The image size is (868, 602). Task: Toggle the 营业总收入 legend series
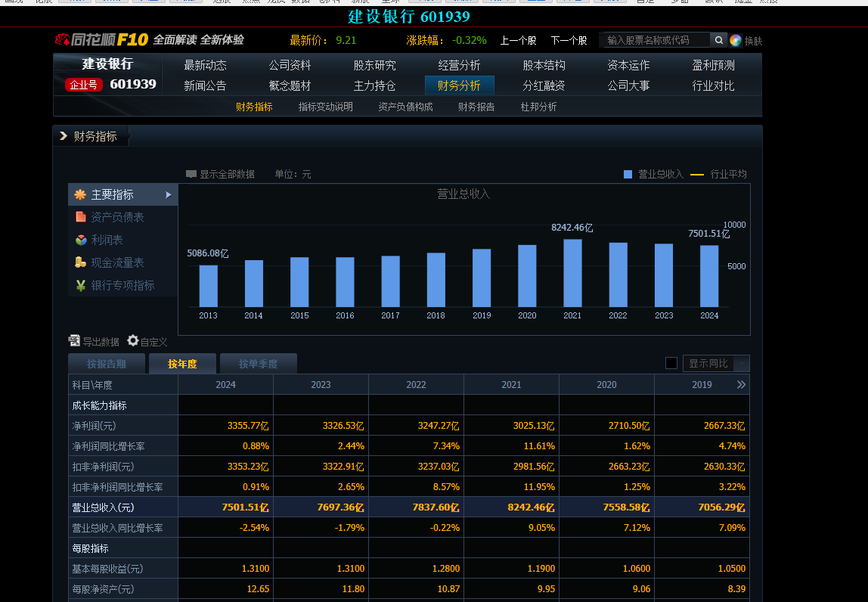click(x=654, y=174)
